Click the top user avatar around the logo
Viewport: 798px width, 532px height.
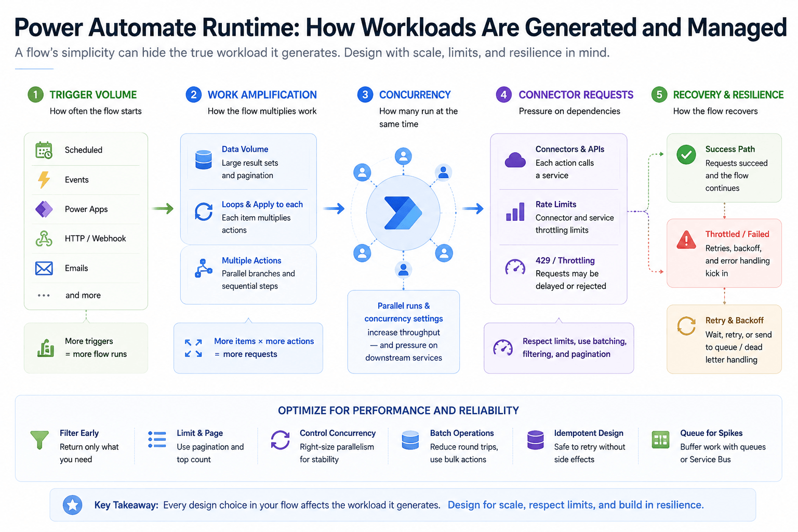[x=403, y=156]
